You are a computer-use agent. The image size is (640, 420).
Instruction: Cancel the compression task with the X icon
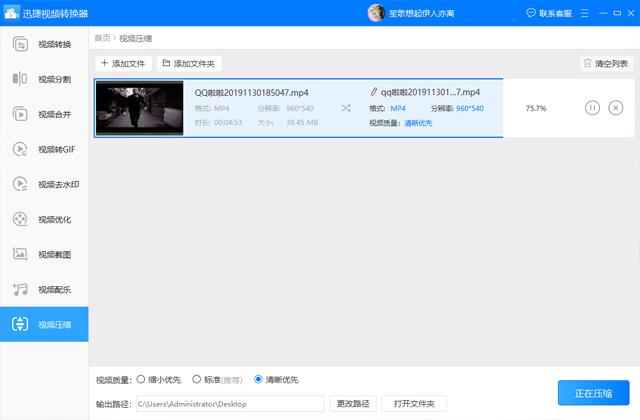tap(616, 108)
